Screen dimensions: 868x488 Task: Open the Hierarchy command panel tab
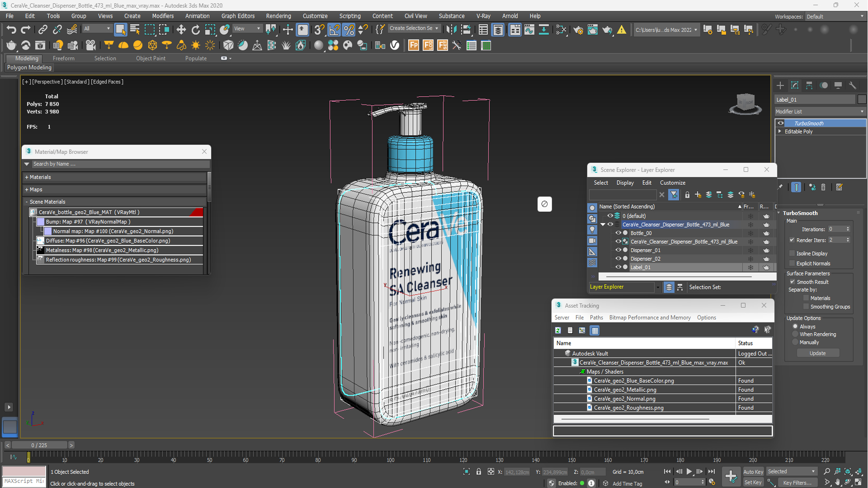809,85
